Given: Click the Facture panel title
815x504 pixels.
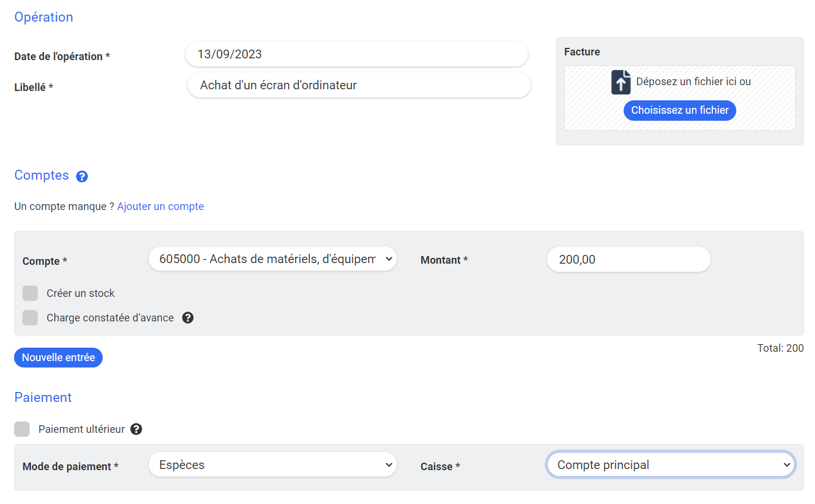Looking at the screenshot, I should 582,52.
